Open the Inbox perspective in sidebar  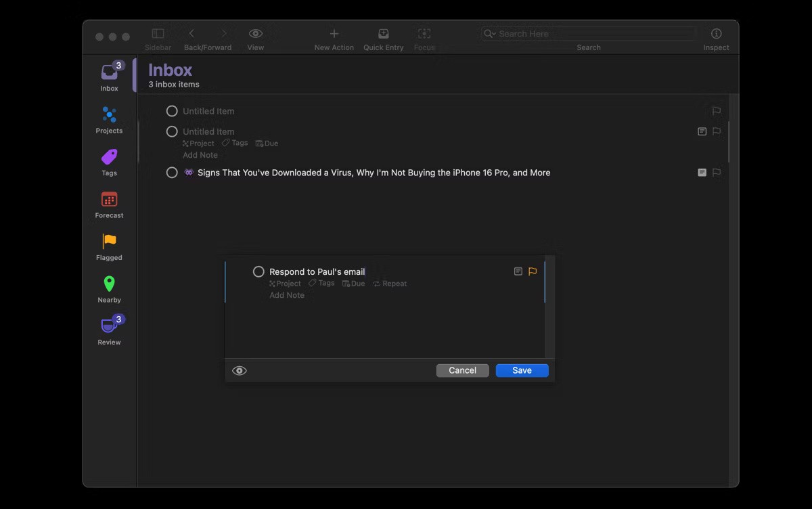pyautogui.click(x=109, y=76)
